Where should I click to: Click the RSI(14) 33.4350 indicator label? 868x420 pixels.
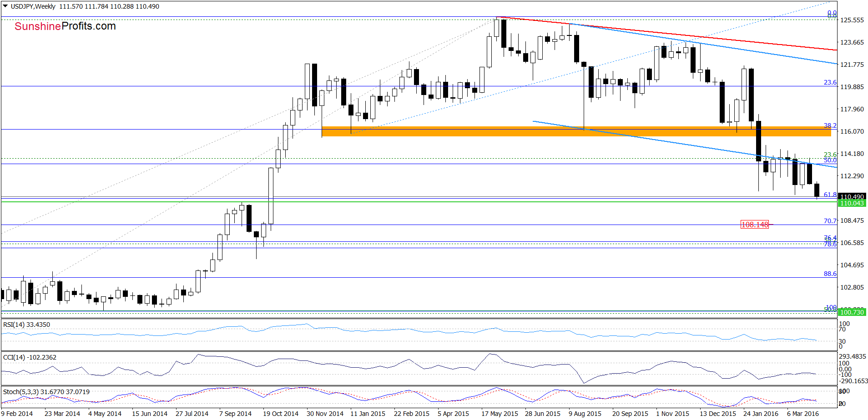26,325
